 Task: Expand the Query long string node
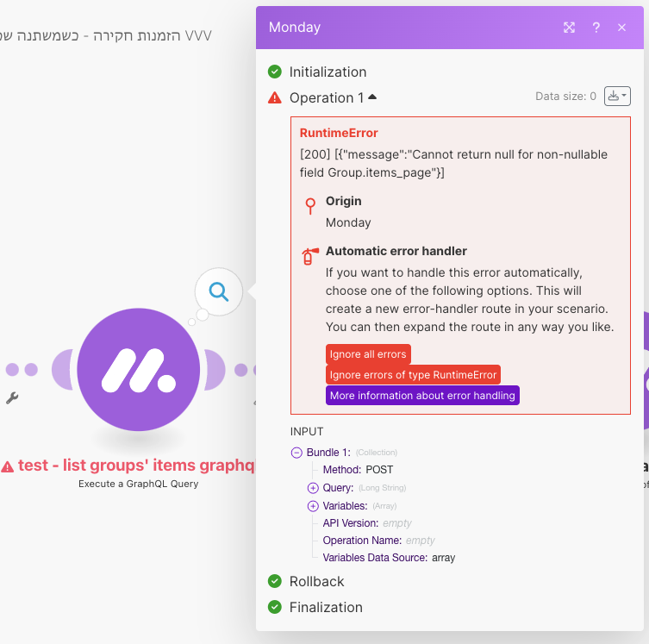pyautogui.click(x=313, y=488)
